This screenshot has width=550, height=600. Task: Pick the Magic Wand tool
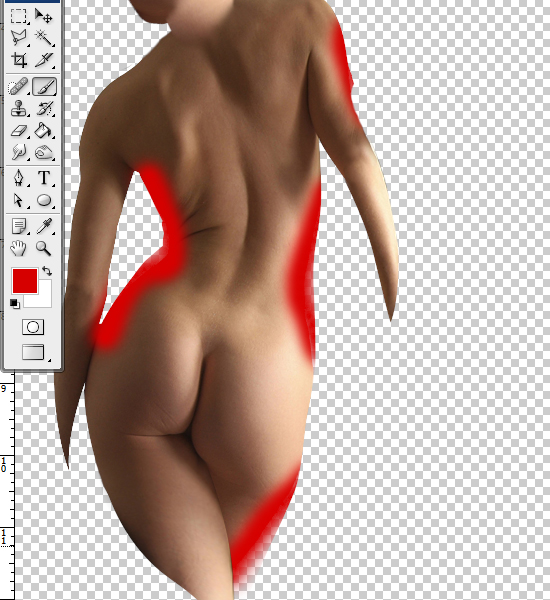[x=44, y=38]
